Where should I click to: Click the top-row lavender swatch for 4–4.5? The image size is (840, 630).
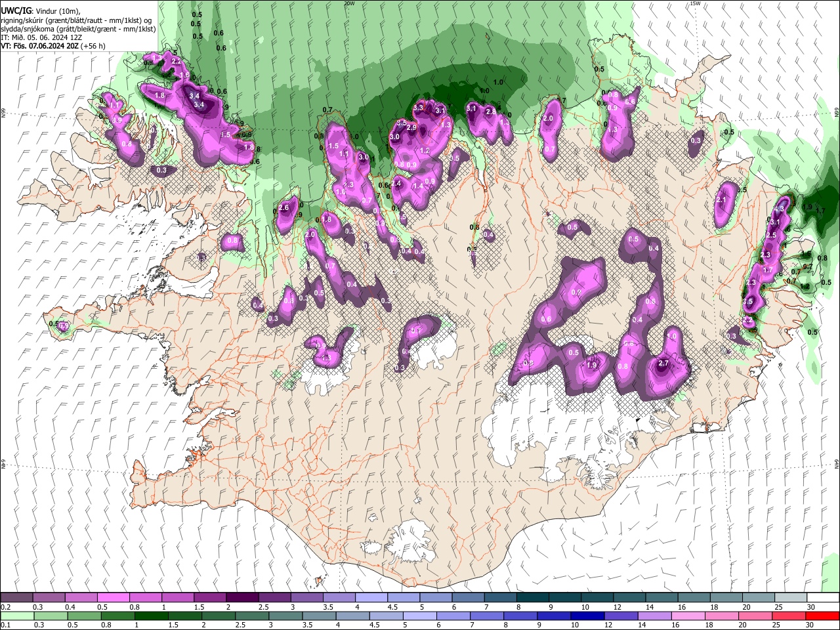[371, 598]
